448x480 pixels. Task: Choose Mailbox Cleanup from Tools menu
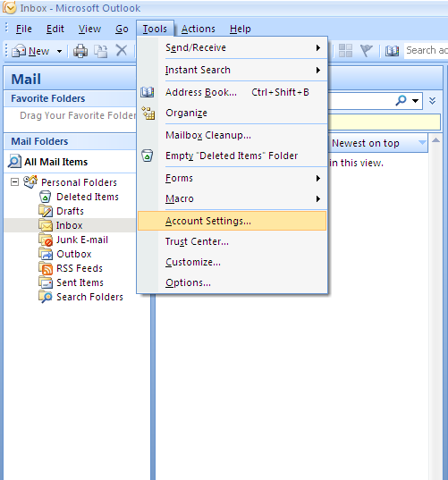(232, 135)
